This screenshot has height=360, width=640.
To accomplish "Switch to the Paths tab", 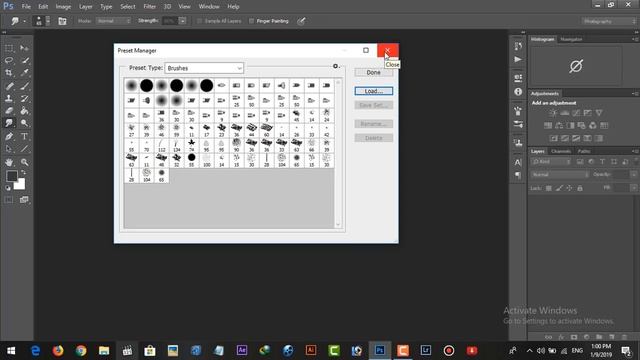I will (584, 151).
